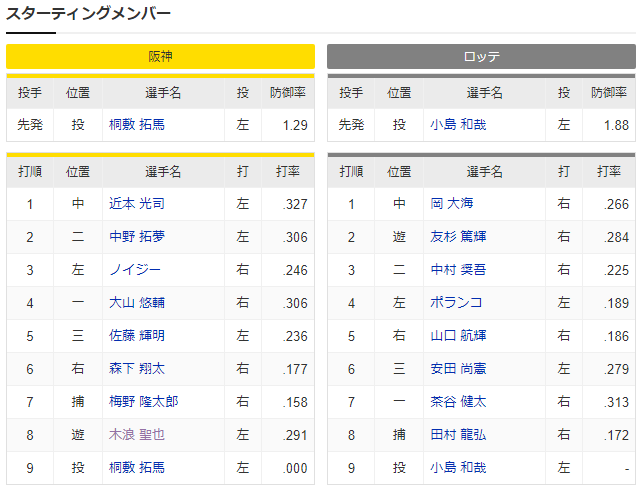Click 友杉 篤輝 player link
The image size is (638, 487).
pos(458,236)
